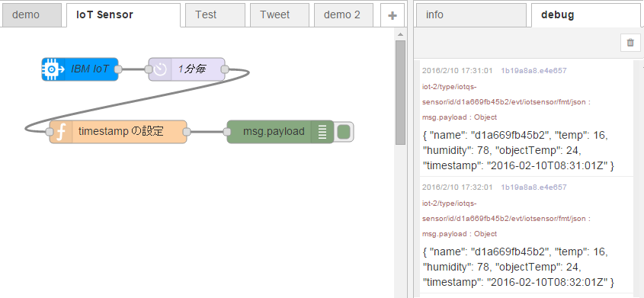Add a new flow with plus button

click(x=392, y=15)
